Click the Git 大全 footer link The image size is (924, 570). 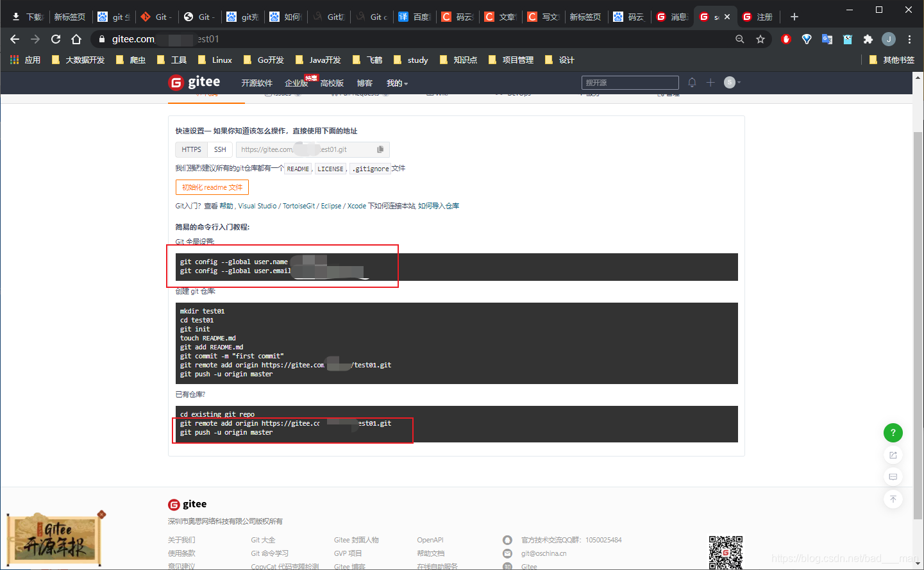[x=263, y=540]
